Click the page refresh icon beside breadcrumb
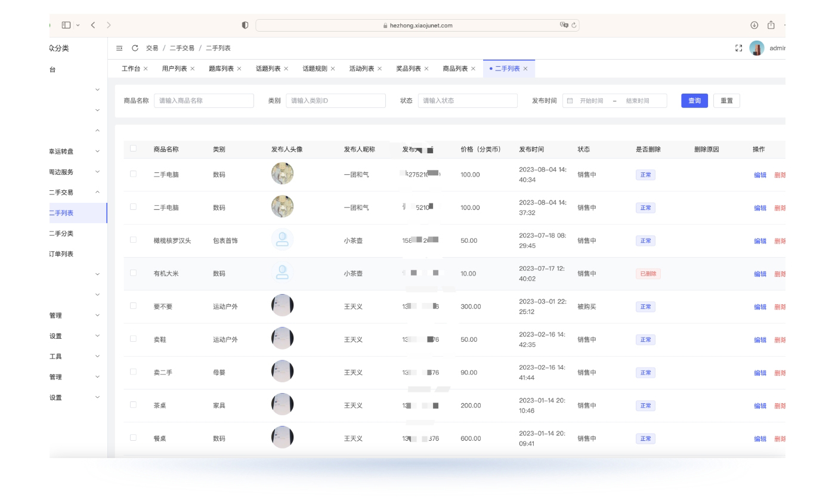The width and height of the screenshot is (835, 504). point(135,48)
